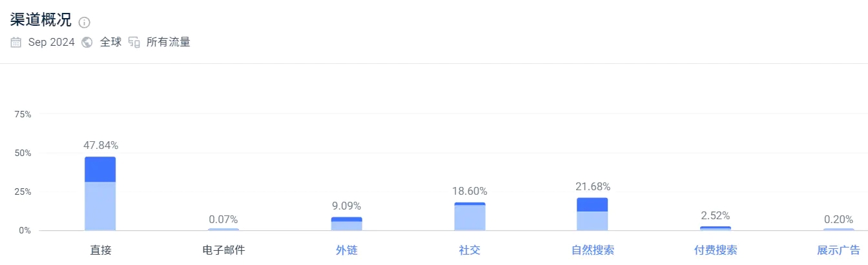The height and width of the screenshot is (265, 868).
Task: Click the globe icon next to 全球
Action: [87, 43]
